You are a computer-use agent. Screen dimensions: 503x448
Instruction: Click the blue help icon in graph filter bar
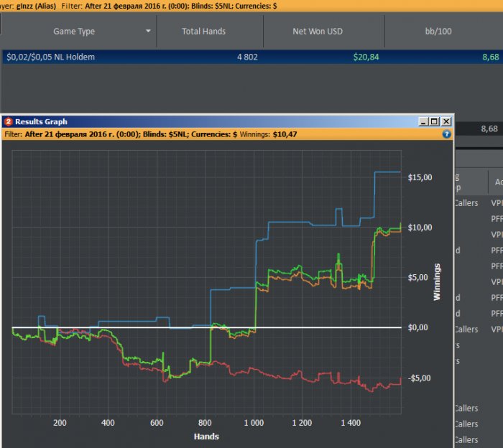click(x=446, y=134)
